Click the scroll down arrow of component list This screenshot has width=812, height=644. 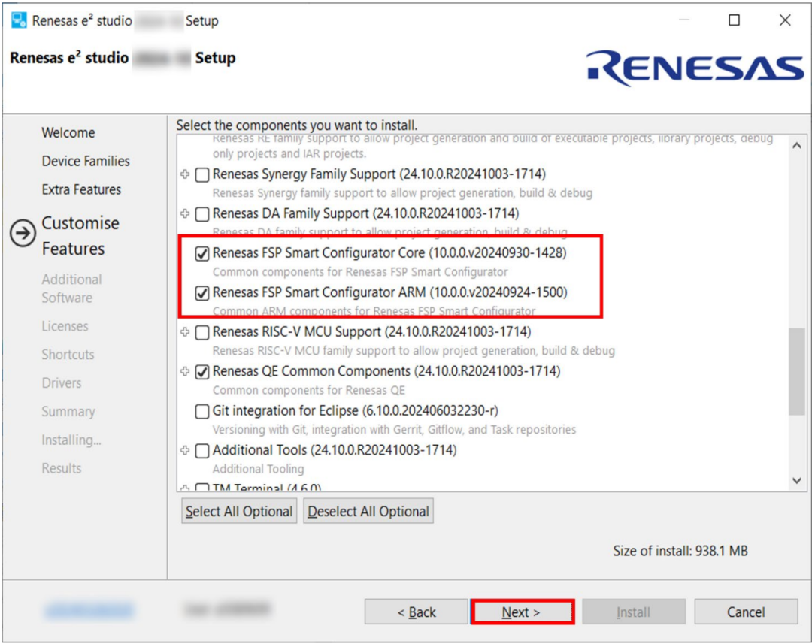pos(797,481)
